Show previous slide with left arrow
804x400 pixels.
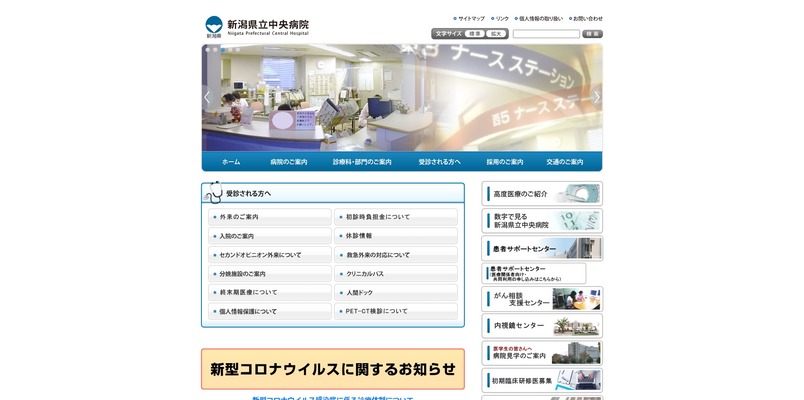(207, 97)
